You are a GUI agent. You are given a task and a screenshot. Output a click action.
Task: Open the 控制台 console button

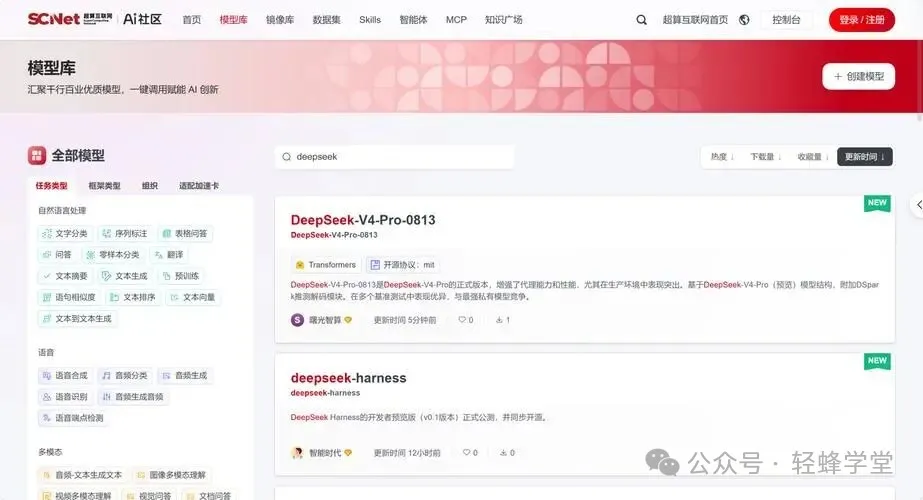tap(786, 19)
